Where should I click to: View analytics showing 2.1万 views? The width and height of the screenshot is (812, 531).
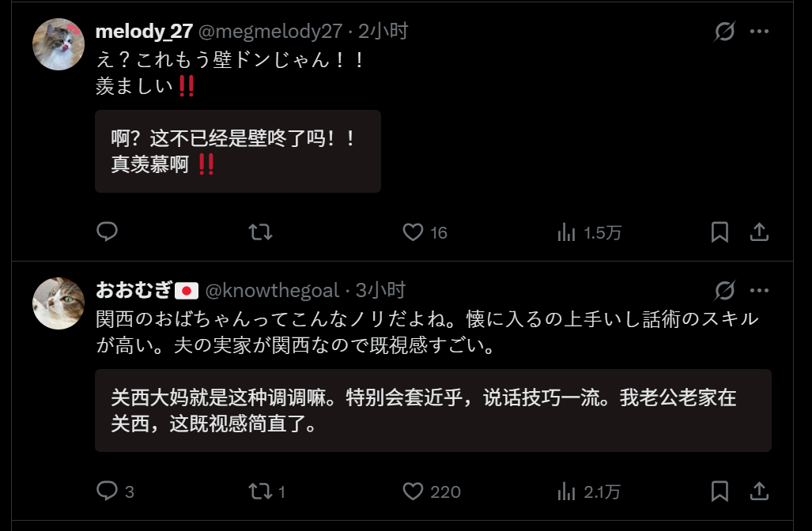coord(589,491)
